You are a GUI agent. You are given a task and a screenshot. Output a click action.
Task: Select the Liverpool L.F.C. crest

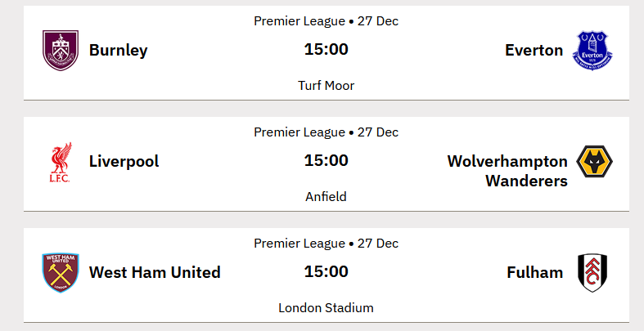tap(60, 162)
